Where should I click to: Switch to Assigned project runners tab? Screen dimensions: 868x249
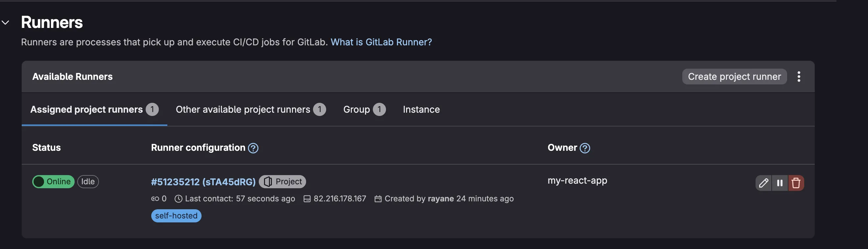point(94,109)
